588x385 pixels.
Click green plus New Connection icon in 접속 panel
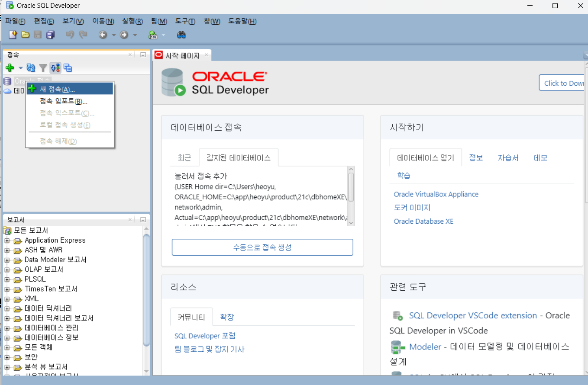click(x=10, y=68)
